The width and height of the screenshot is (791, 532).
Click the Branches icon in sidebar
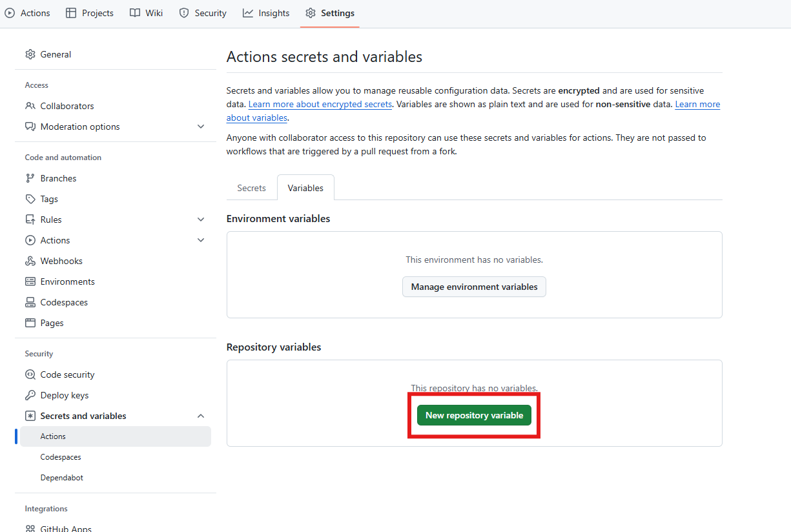30,178
